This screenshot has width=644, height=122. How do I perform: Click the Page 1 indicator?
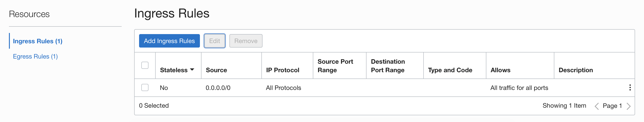coord(612,106)
